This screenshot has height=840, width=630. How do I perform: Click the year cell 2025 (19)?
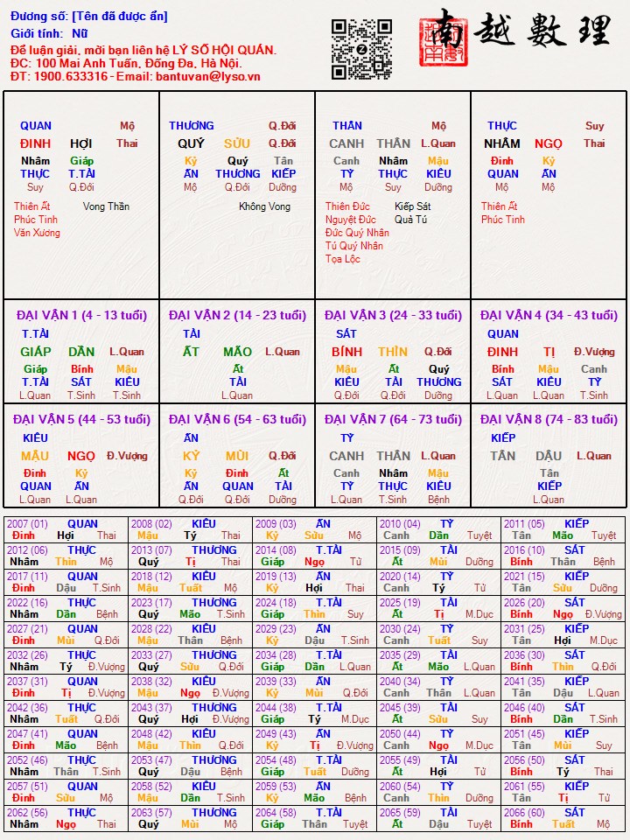point(438,609)
